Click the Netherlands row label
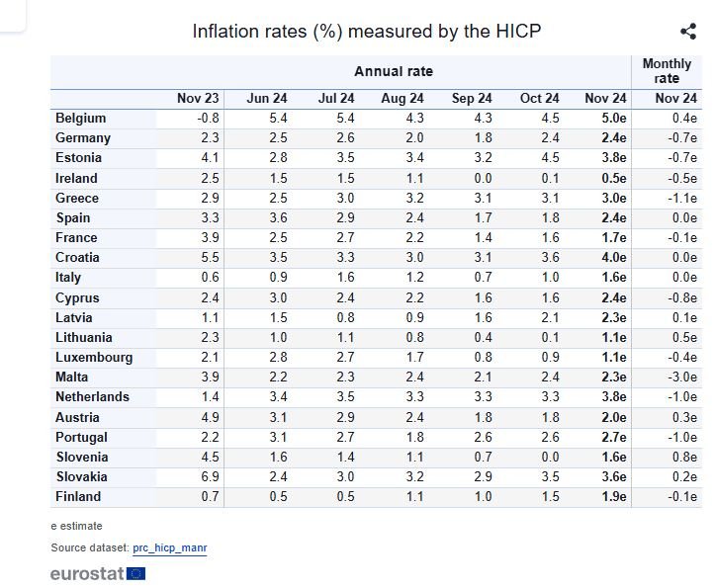The width and height of the screenshot is (715, 588). tap(92, 397)
